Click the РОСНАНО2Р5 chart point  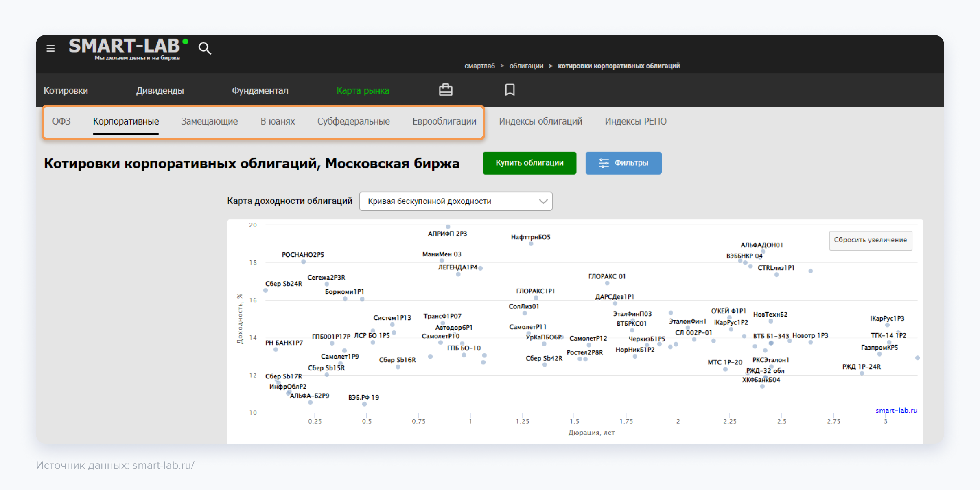304,262
